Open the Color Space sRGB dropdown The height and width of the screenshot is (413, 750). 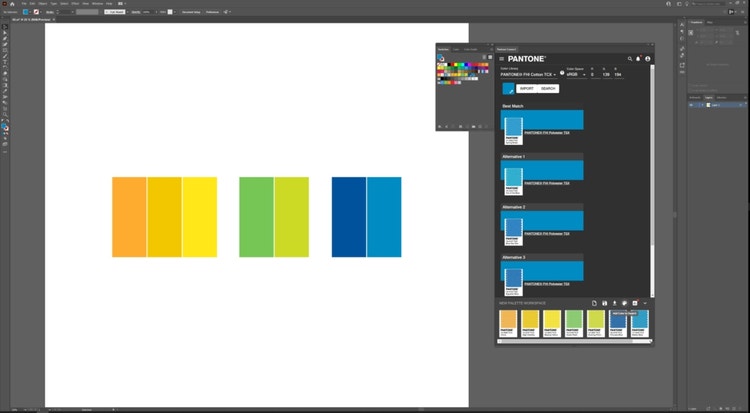[x=576, y=75]
